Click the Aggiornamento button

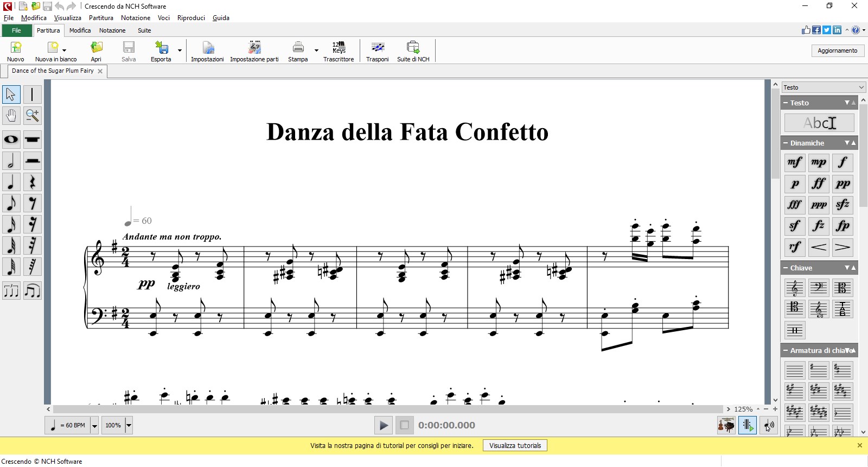click(x=838, y=51)
